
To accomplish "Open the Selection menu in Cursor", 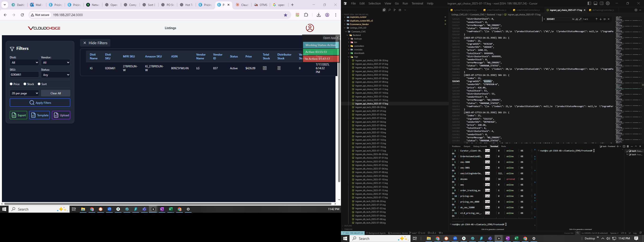I will coord(375,3).
